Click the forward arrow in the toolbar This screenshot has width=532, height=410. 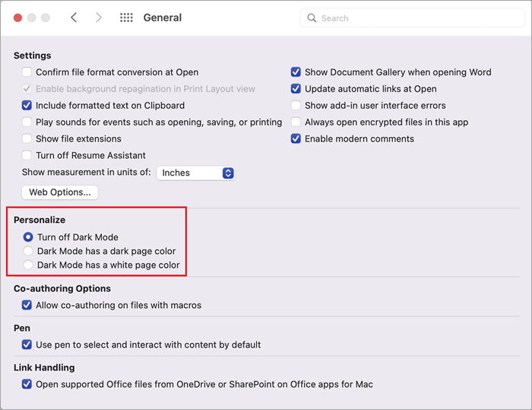(99, 17)
